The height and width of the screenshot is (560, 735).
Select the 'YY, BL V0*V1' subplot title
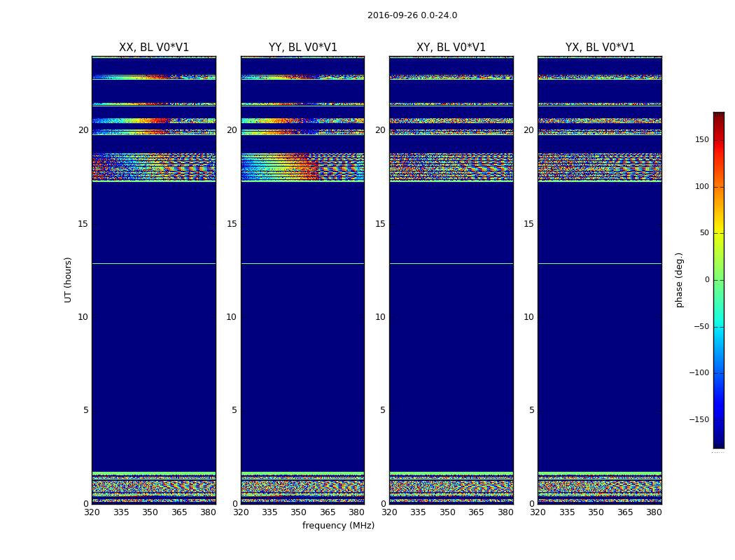pos(302,48)
